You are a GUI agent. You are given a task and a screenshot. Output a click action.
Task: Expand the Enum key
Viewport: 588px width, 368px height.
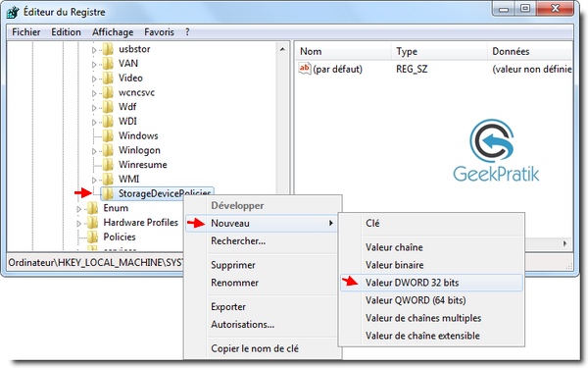click(78, 209)
